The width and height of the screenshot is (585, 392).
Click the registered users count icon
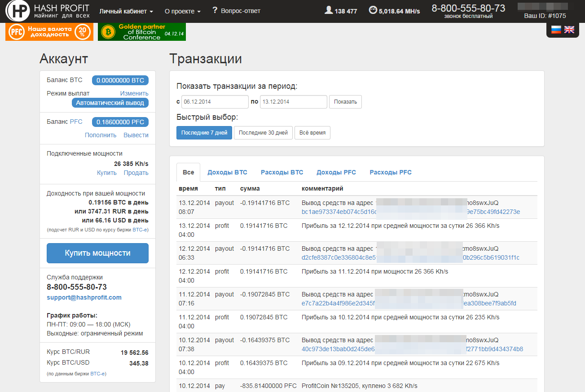(329, 10)
